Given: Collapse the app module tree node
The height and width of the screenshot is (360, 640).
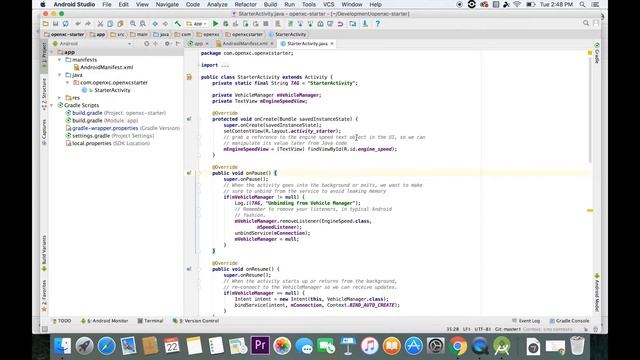Looking at the screenshot, I should tap(52, 52).
